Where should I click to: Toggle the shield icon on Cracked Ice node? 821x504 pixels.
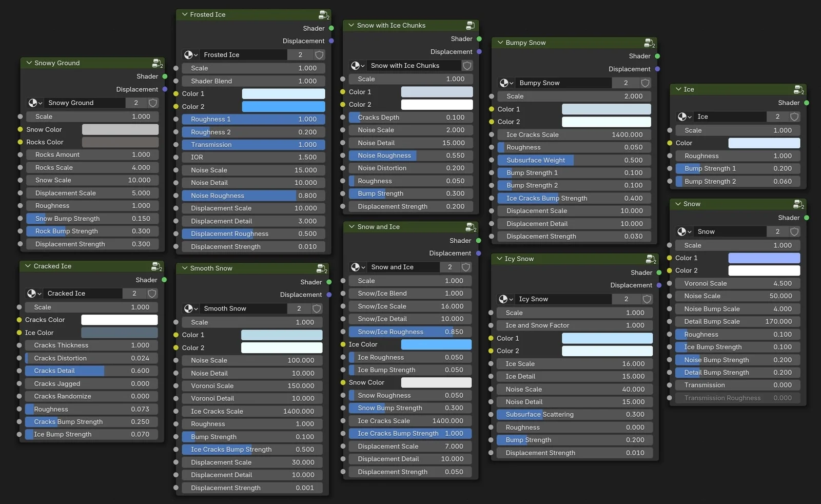(x=152, y=293)
